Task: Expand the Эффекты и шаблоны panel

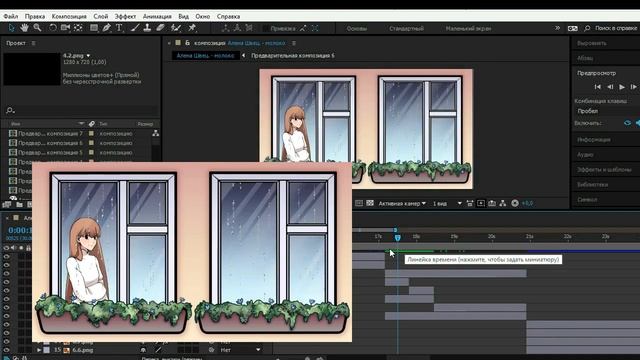Action: (604, 169)
